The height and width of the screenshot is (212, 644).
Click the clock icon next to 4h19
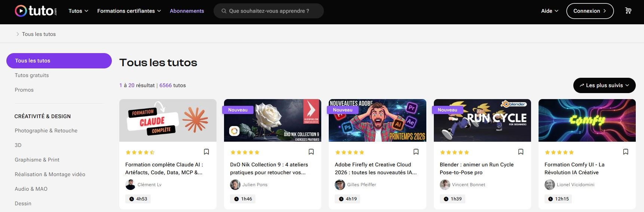(x=341, y=199)
